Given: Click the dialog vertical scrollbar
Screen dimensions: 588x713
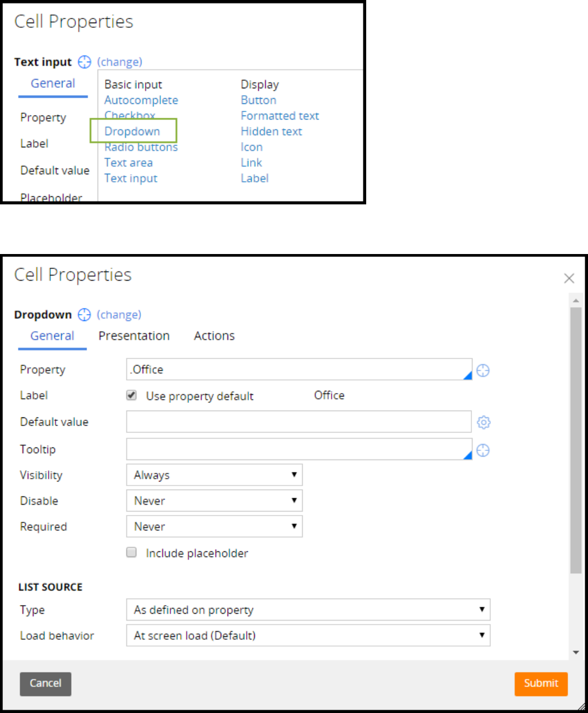Looking at the screenshot, I should click(575, 439).
